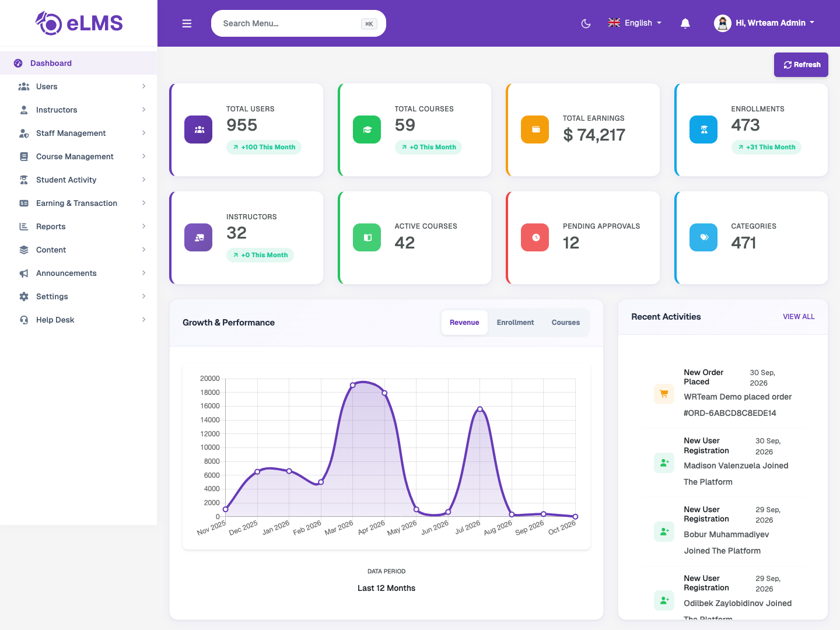This screenshot has height=630, width=840.
Task: Expand the Earning & Transaction sidebar menu
Action: tap(79, 203)
